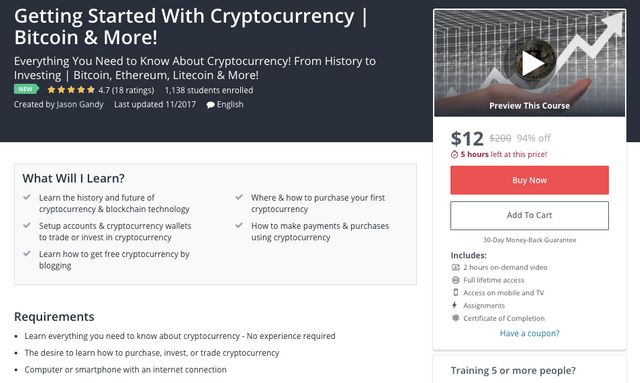Click the Buy Now button
This screenshot has width=640, height=383.
529,180
